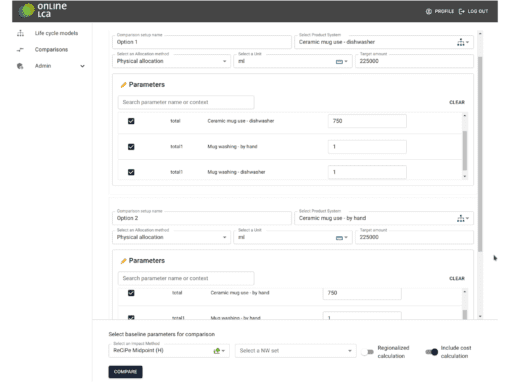
Task: Click the Compare button
Action: coord(125,372)
